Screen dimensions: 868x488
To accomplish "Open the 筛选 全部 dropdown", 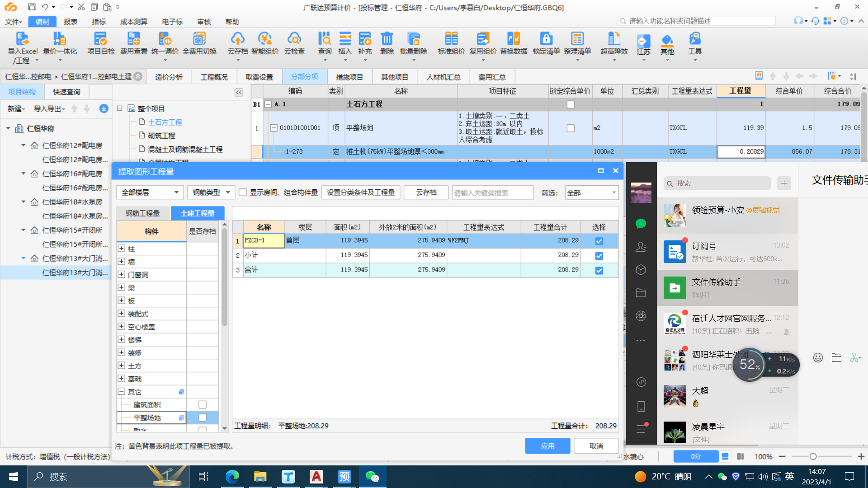I will 592,193.
